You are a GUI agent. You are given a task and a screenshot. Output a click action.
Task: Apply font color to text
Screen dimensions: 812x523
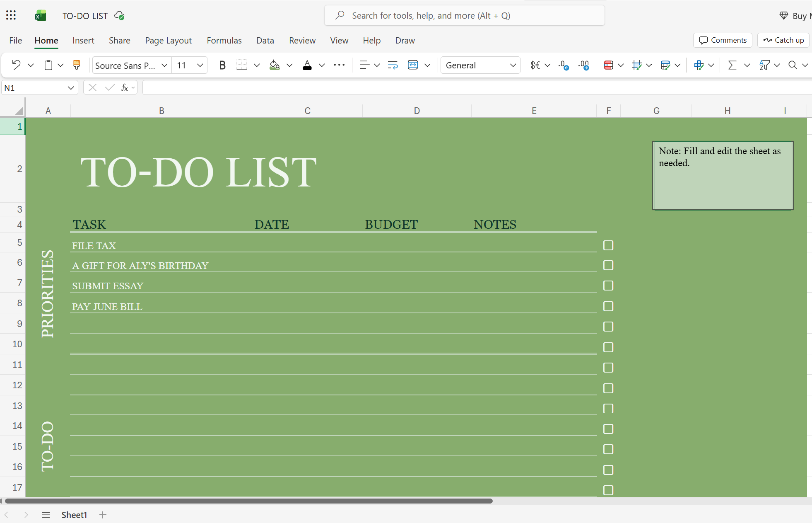tap(307, 65)
